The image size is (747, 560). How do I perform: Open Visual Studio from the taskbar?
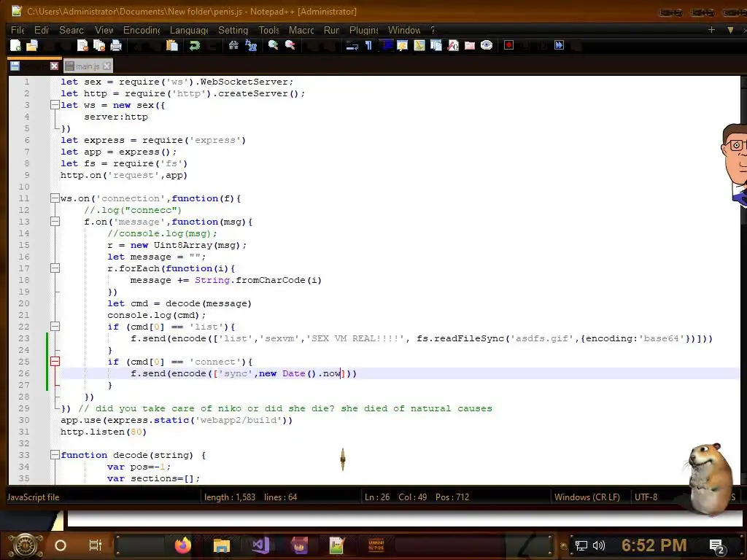pyautogui.click(x=260, y=545)
